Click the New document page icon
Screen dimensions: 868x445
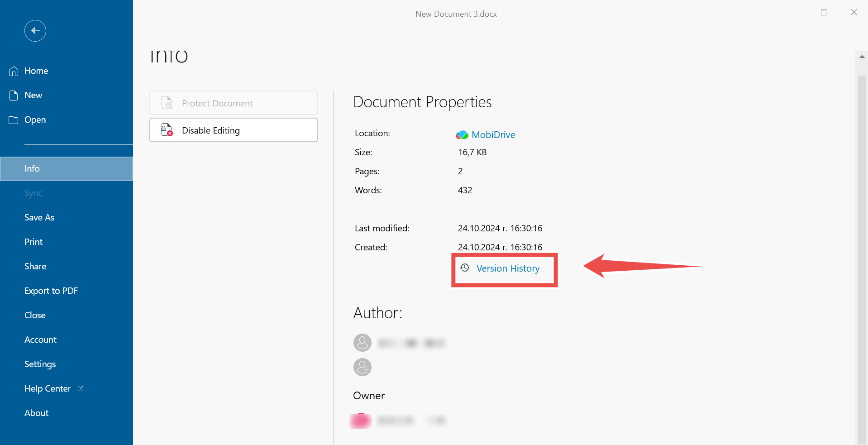click(x=14, y=96)
